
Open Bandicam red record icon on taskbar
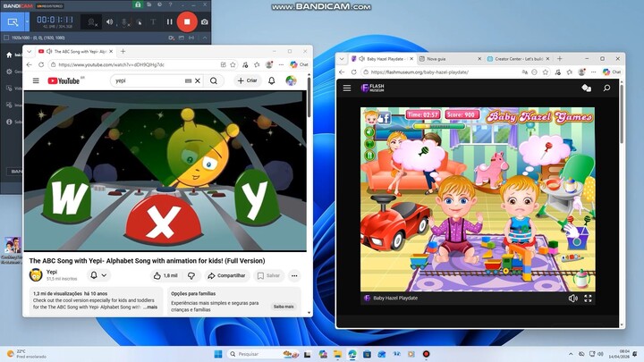[x=426, y=354]
